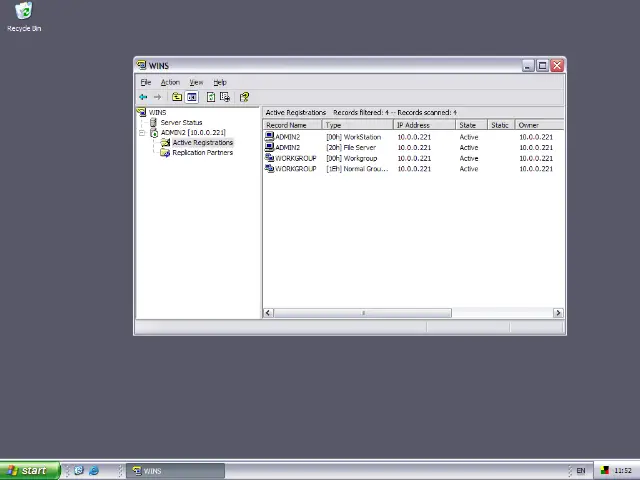Select the WINS root label in tree
Screen dimensions: 640x480
pos(157,112)
